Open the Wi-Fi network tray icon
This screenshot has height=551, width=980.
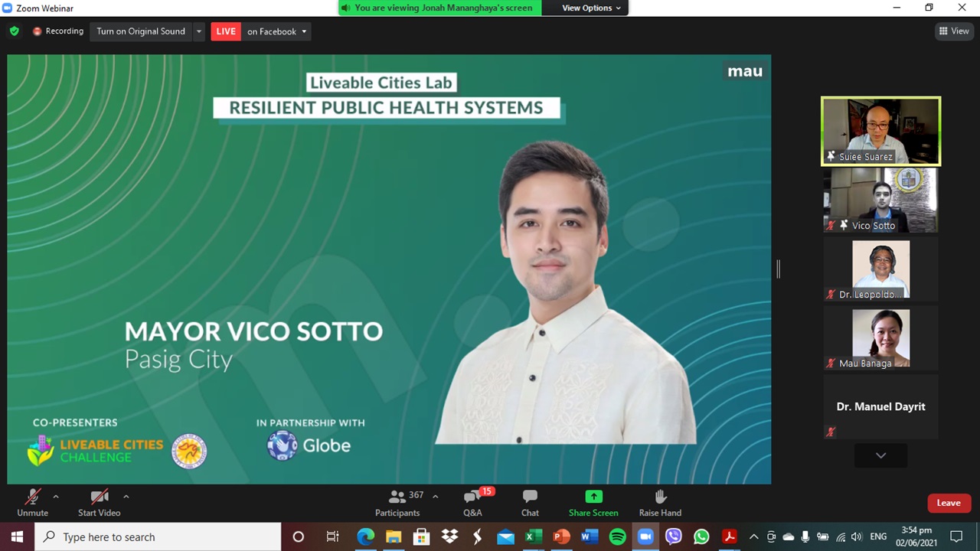tap(841, 536)
